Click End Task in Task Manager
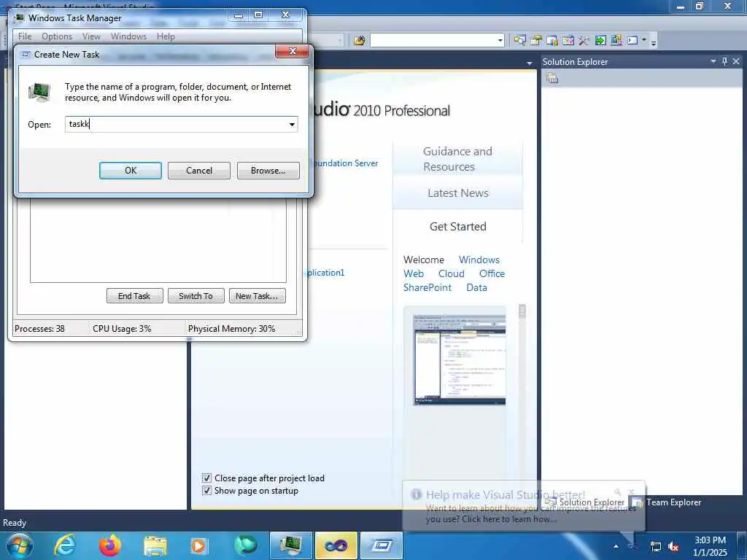Viewport: 747px width, 560px height. pos(134,296)
